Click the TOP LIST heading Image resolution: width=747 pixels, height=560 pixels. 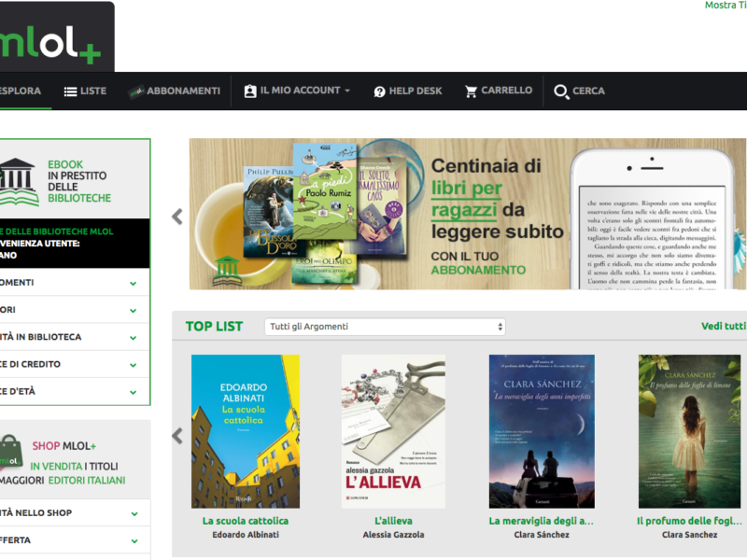pos(215,327)
